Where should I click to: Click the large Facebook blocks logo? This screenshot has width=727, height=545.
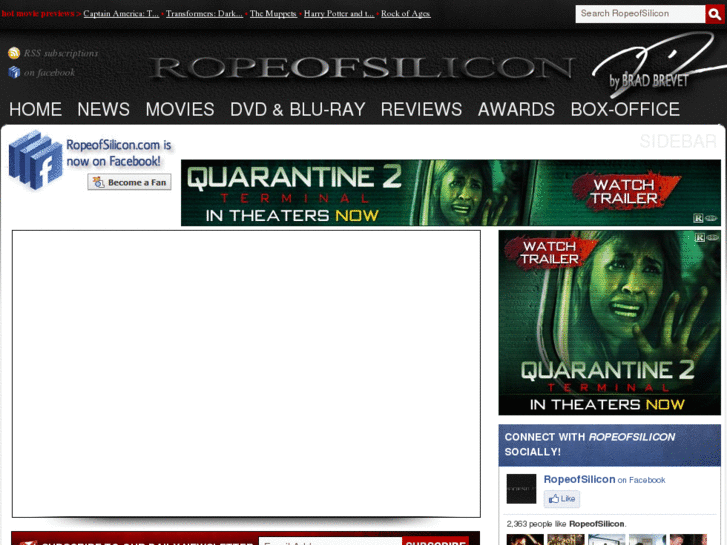[35, 160]
